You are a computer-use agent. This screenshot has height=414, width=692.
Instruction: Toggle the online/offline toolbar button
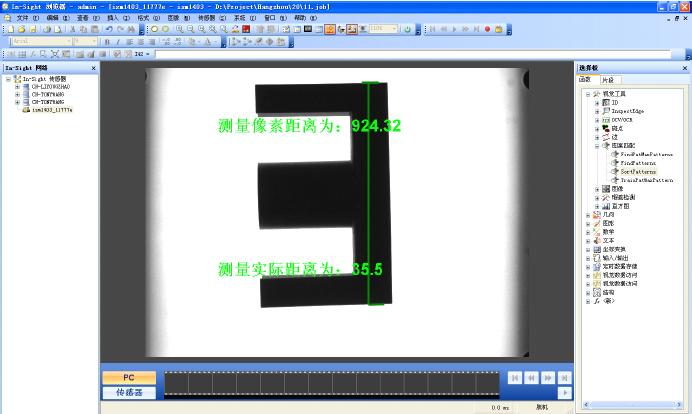[x=407, y=30]
